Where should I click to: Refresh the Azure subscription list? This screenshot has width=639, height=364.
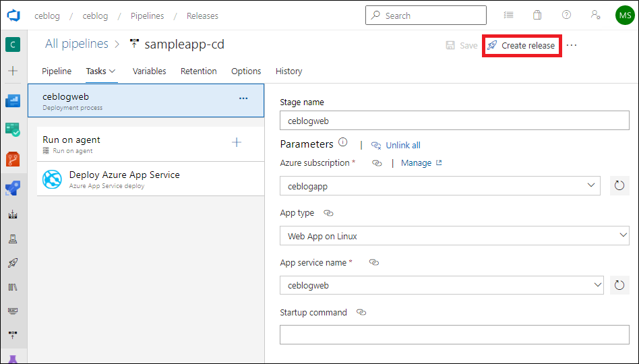pyautogui.click(x=619, y=186)
